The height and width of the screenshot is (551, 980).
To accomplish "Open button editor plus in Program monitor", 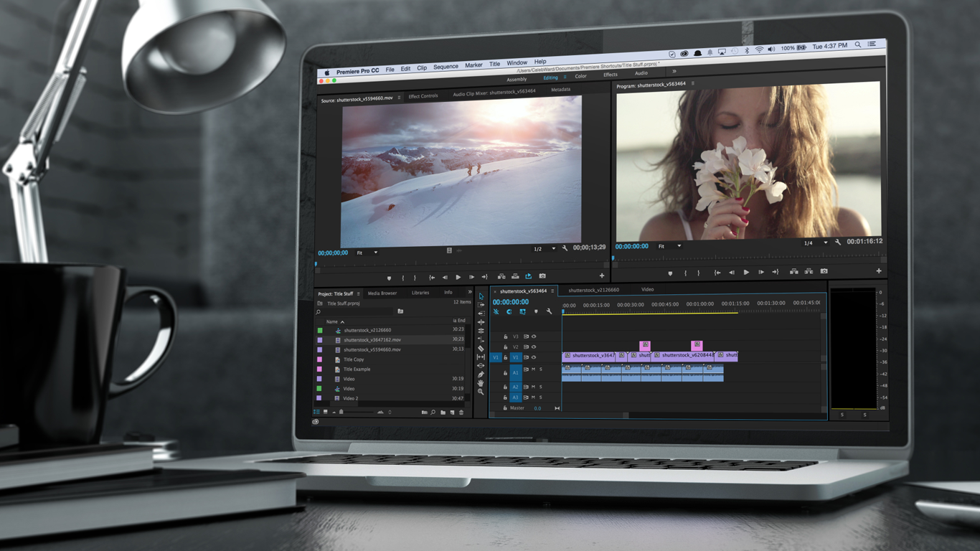I will click(x=878, y=270).
